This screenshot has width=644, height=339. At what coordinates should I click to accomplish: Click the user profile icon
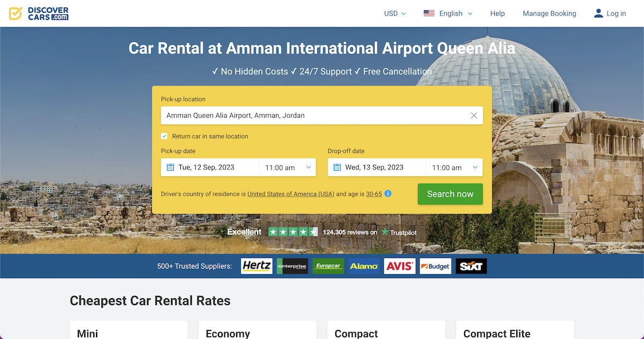click(x=598, y=13)
